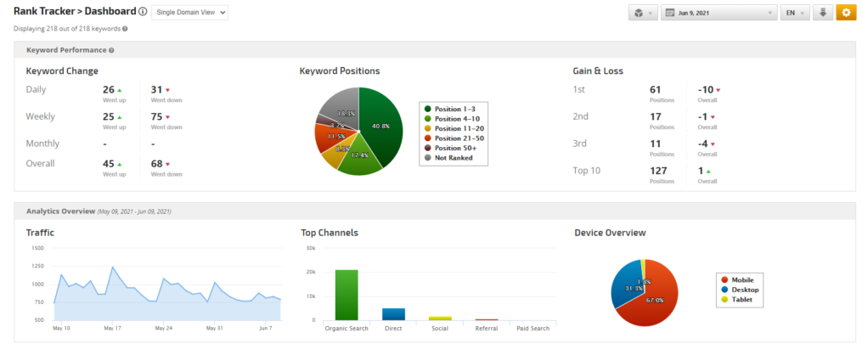Click help icon beside 218 keywords text
This screenshot has height=344, width=868.
coord(125,29)
